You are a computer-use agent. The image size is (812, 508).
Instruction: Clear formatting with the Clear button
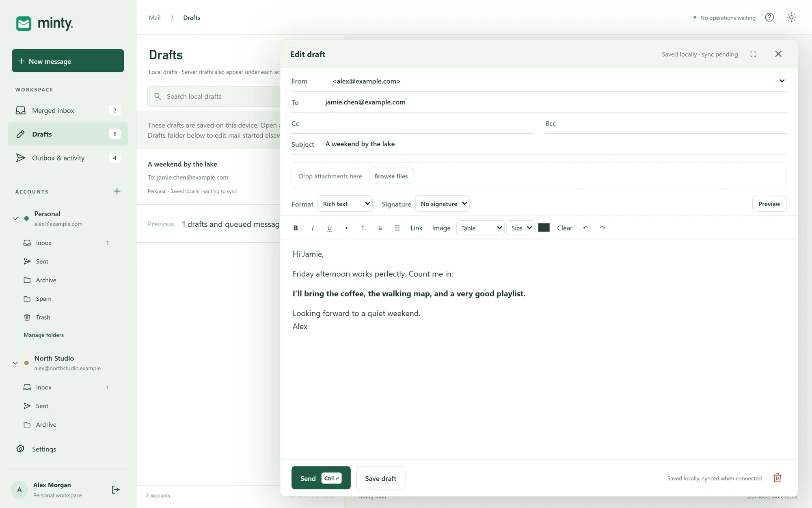click(565, 228)
